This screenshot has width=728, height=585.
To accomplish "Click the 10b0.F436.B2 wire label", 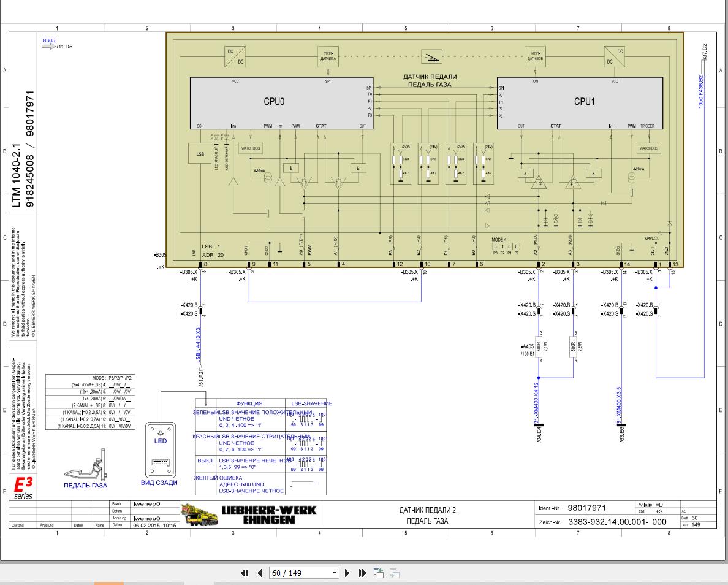I will [701, 91].
